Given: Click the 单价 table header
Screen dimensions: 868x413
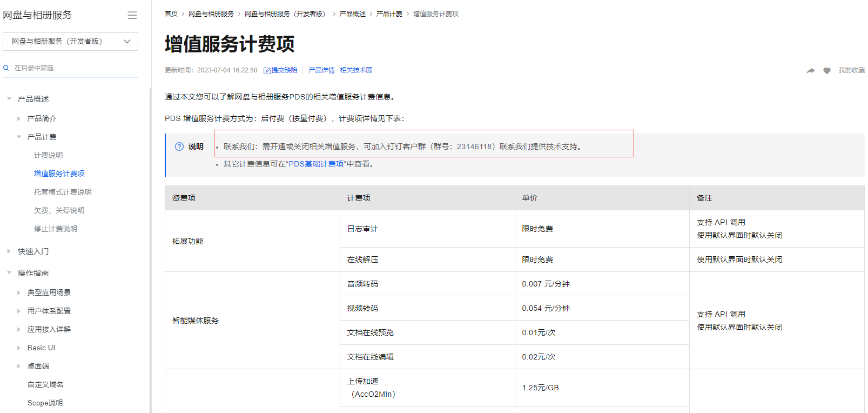Looking at the screenshot, I should 602,198.
